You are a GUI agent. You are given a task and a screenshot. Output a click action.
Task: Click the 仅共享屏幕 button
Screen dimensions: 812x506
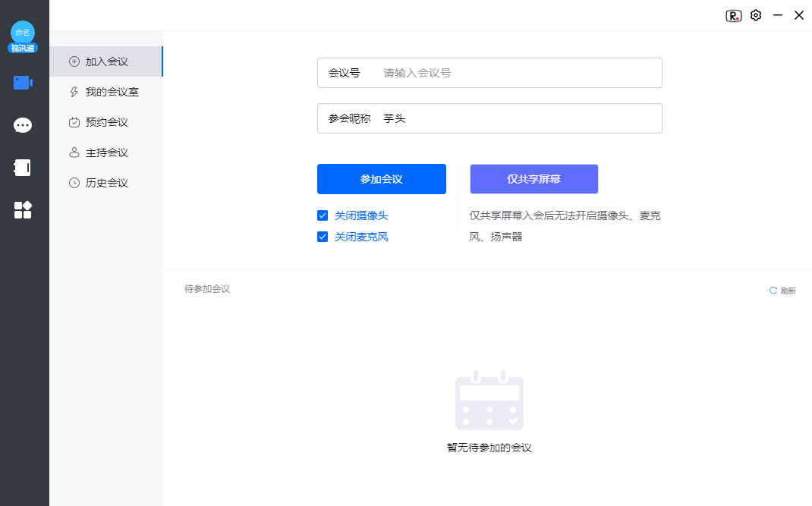533,179
